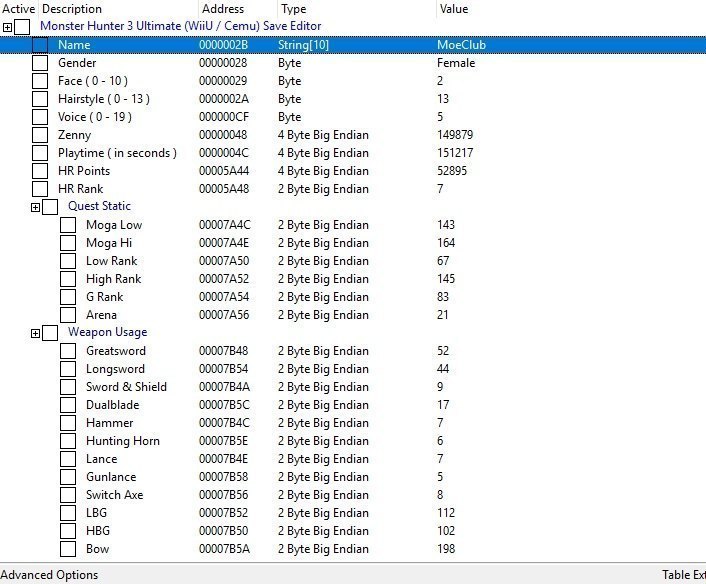This screenshot has height=584, width=706.
Task: Toggle the Lance checkbox
Action: point(68,459)
